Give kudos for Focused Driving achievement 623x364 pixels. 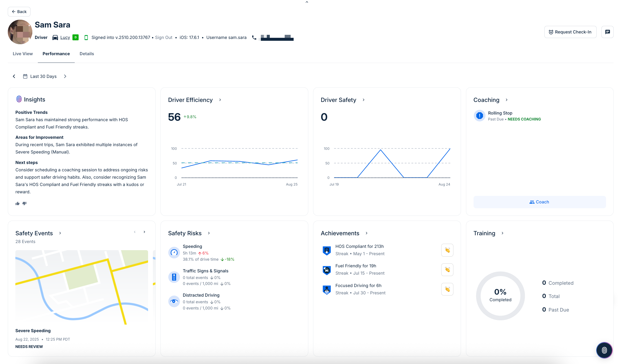pos(447,289)
